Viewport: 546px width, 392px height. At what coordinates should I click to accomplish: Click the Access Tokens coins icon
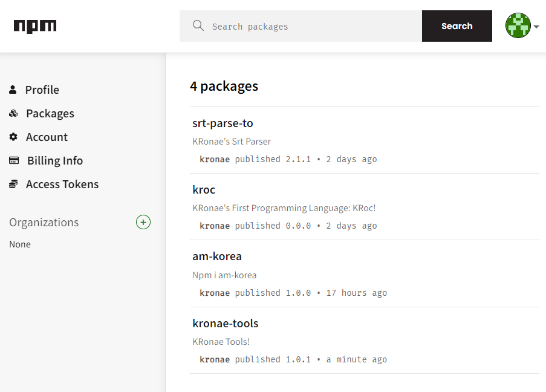13,184
